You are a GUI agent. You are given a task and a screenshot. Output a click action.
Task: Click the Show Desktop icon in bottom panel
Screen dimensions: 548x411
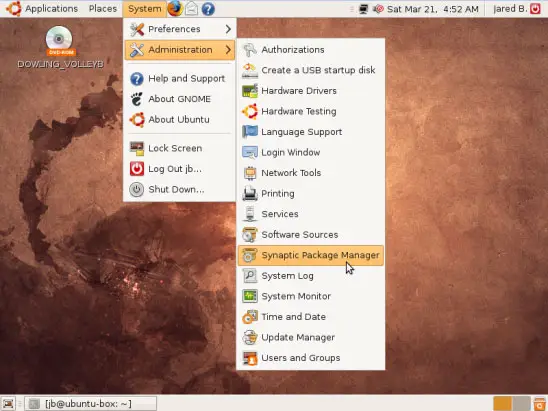point(8,404)
